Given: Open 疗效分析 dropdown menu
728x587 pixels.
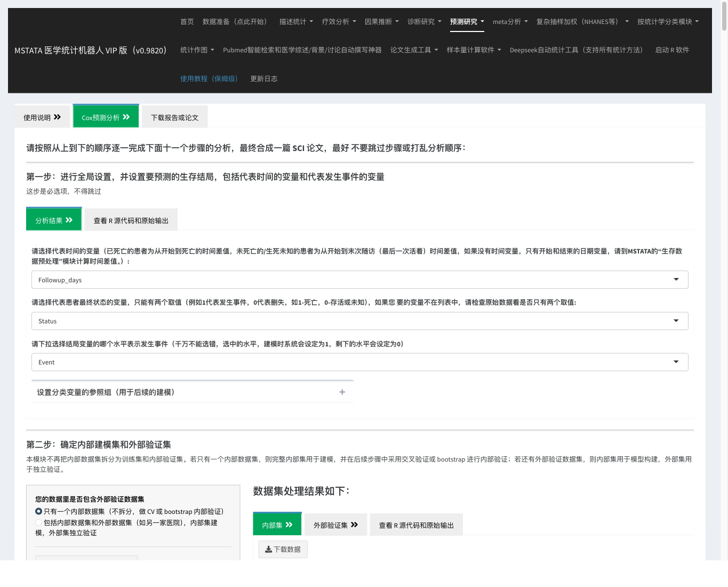Looking at the screenshot, I should [339, 21].
